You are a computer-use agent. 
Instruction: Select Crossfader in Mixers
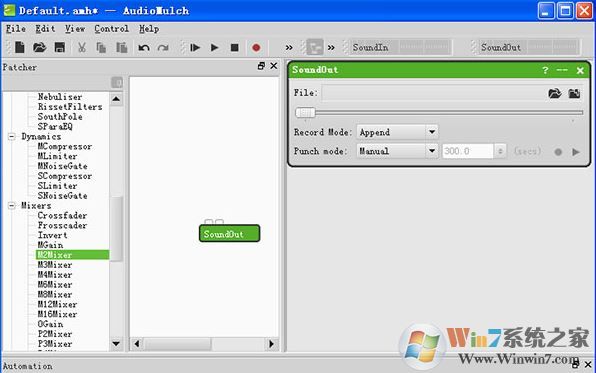pos(62,215)
